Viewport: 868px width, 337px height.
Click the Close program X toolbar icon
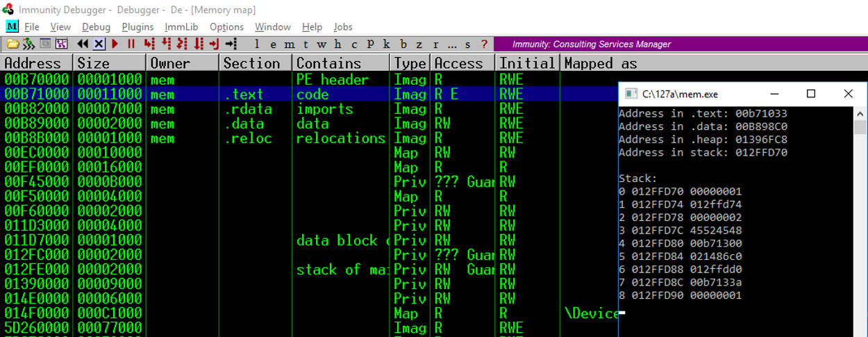[x=99, y=44]
